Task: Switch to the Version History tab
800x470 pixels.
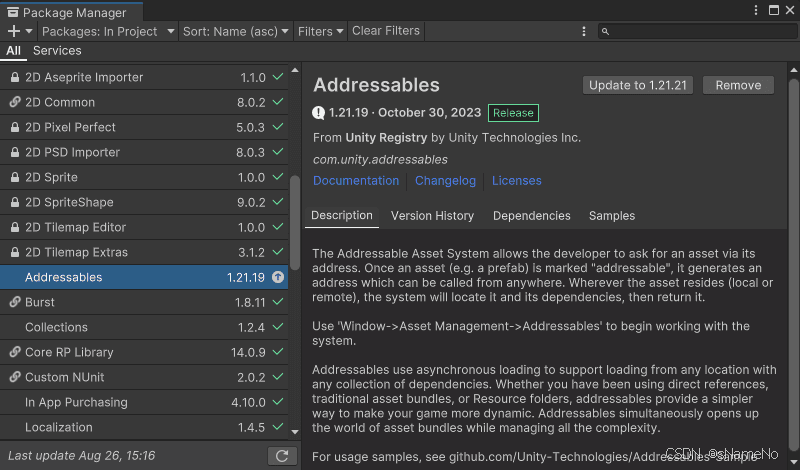Action: click(x=432, y=216)
